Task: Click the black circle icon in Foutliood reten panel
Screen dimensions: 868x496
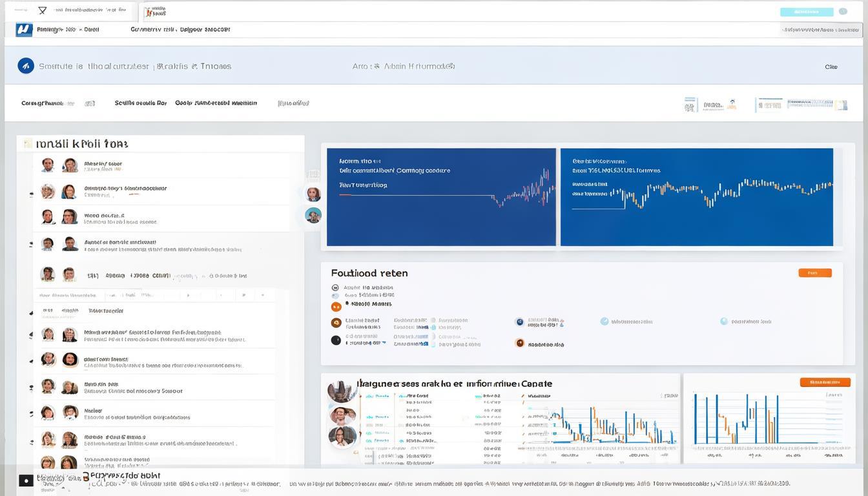Action: coord(336,340)
